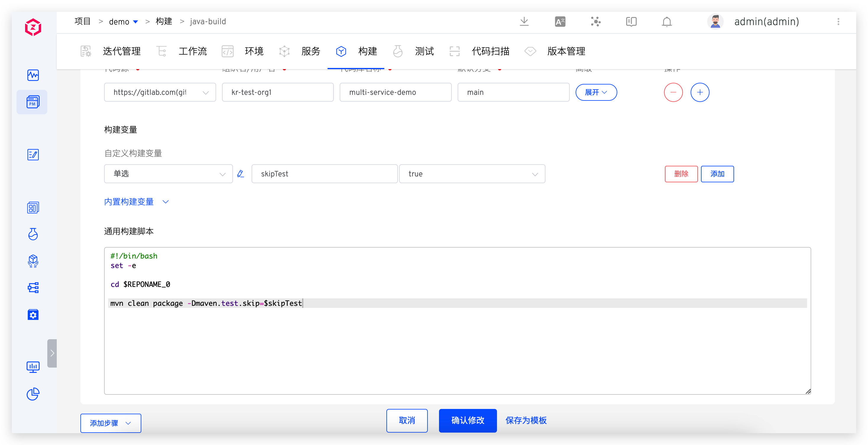Open the vertical dots more menu

tap(838, 22)
